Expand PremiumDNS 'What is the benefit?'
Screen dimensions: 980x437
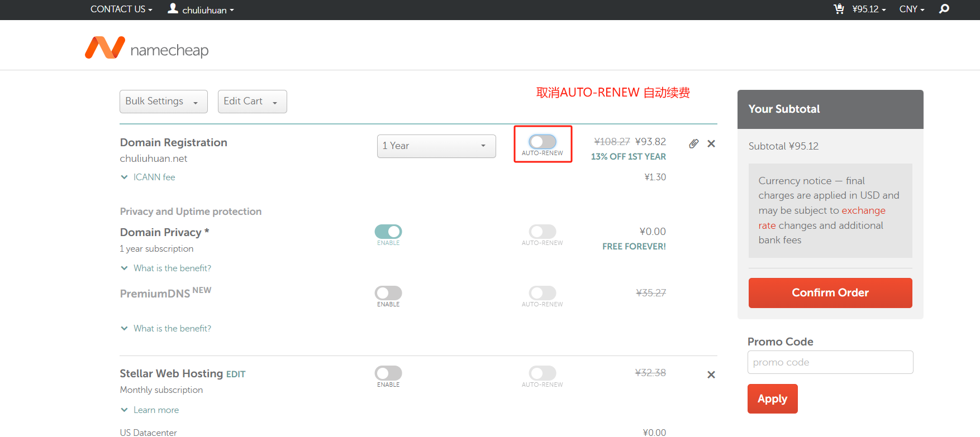point(166,328)
